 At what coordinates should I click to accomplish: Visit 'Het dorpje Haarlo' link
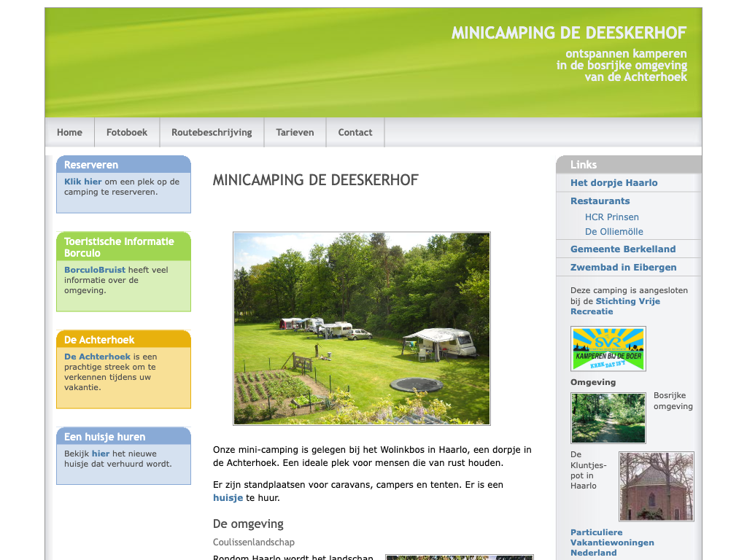click(x=614, y=183)
